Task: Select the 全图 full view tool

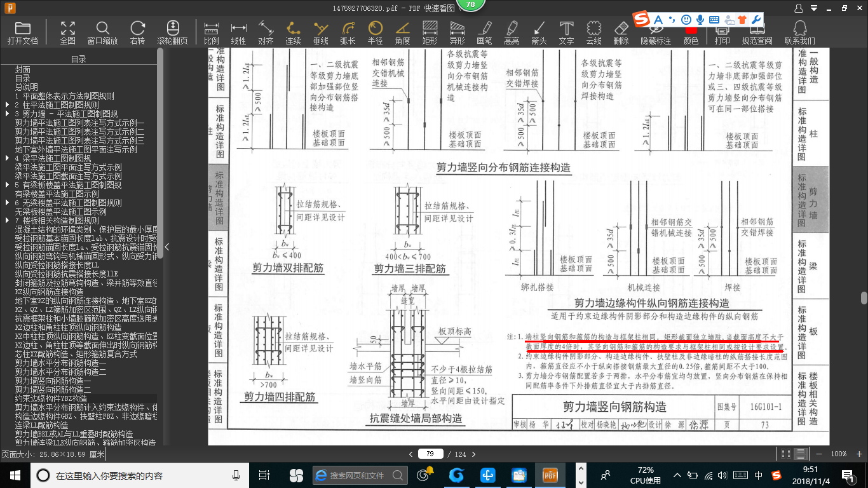Action: point(67,32)
